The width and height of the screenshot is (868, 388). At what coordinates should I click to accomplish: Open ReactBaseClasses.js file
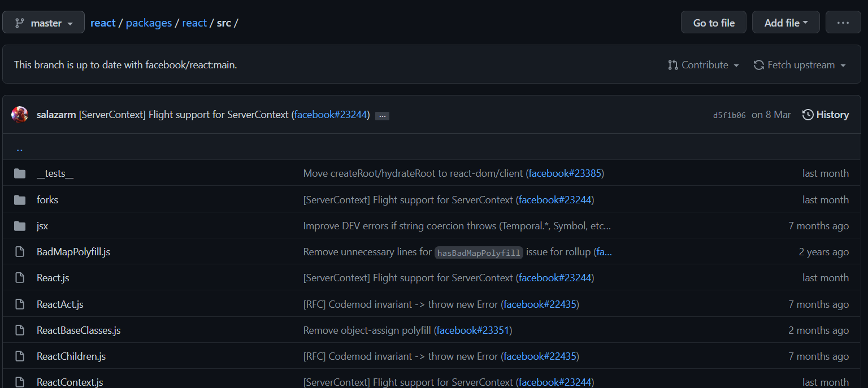pyautogui.click(x=79, y=330)
